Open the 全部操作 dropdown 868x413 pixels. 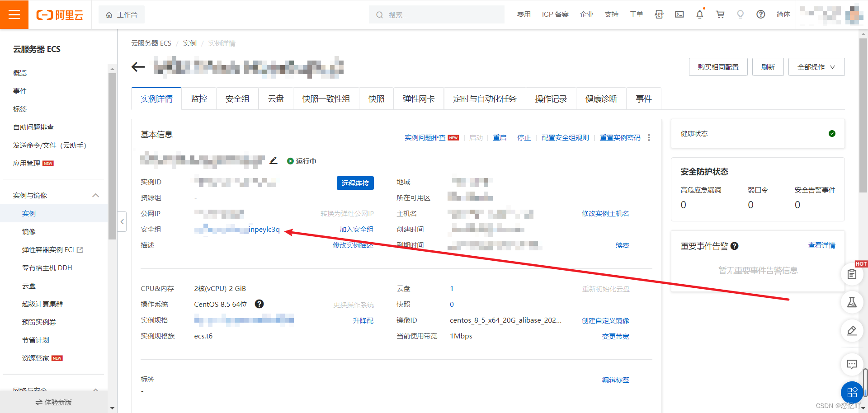(x=816, y=67)
